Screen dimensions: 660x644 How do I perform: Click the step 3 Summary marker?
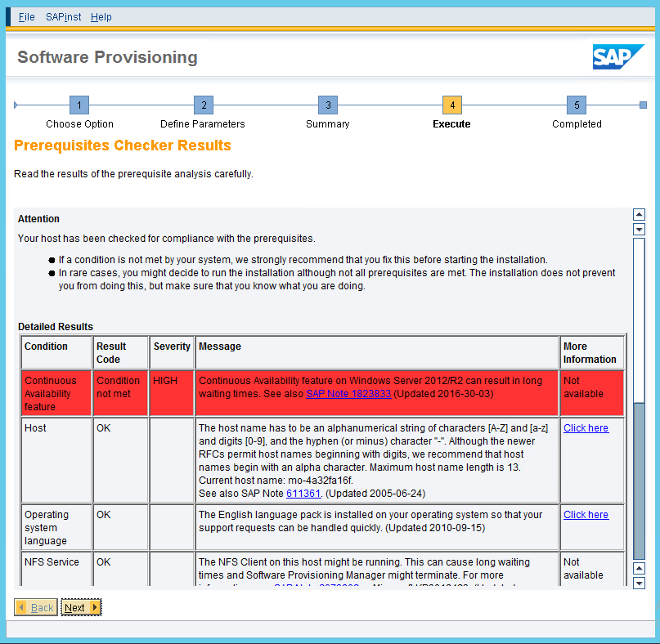328,105
